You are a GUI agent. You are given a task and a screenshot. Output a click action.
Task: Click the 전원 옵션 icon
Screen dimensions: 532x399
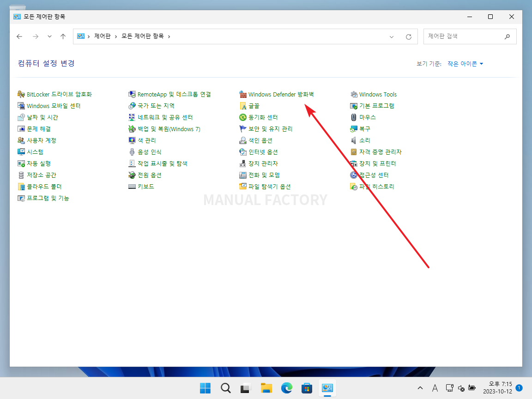point(132,175)
